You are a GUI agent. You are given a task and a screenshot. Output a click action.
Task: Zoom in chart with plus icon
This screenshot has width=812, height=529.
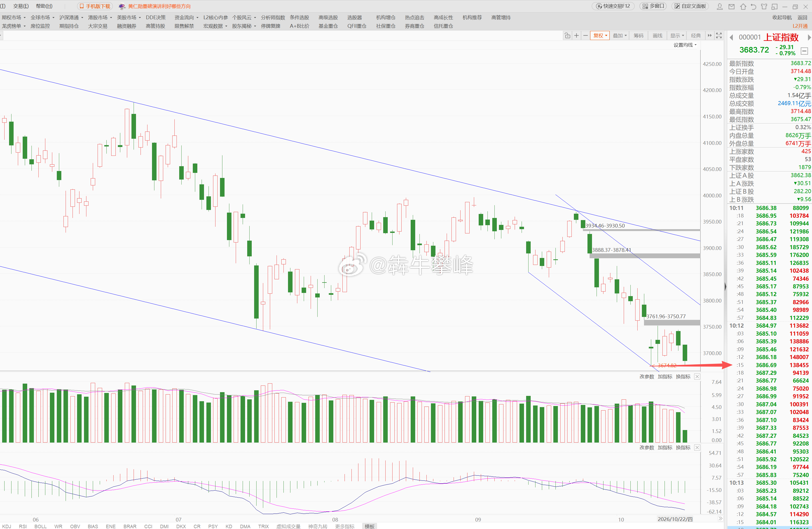click(576, 35)
